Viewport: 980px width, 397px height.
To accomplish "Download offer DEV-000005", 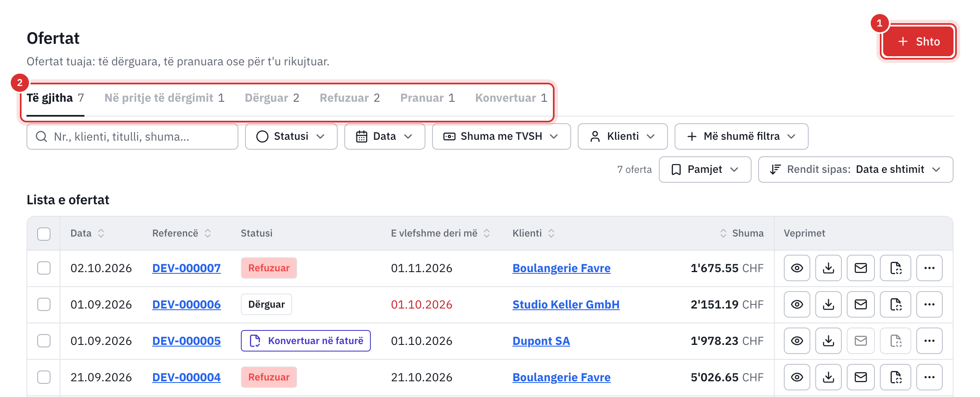I will tap(828, 341).
